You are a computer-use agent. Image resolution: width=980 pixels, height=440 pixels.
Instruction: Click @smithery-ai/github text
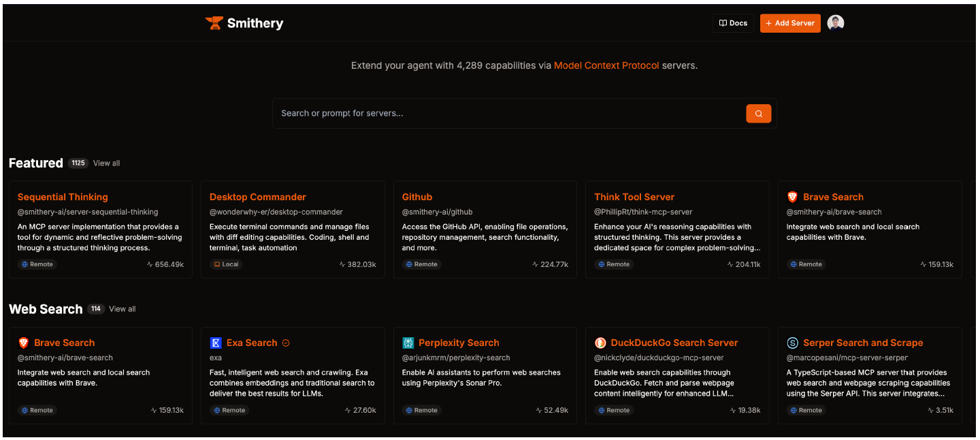437,212
